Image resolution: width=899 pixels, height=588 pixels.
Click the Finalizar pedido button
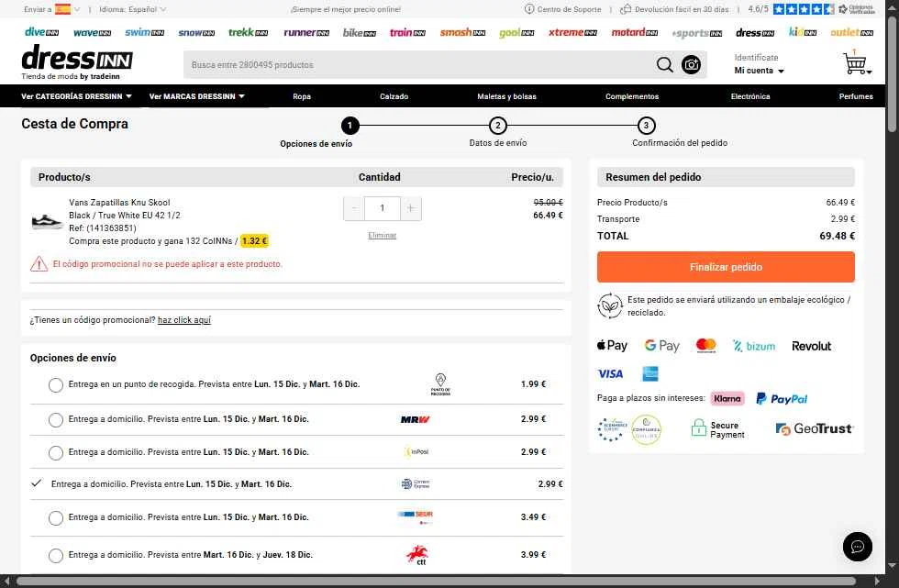pos(726,267)
